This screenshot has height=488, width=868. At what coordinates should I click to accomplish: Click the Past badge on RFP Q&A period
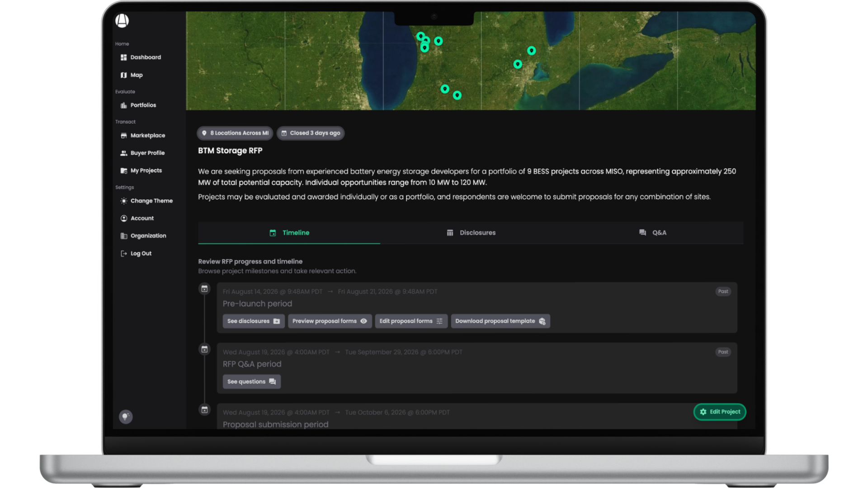(x=723, y=352)
